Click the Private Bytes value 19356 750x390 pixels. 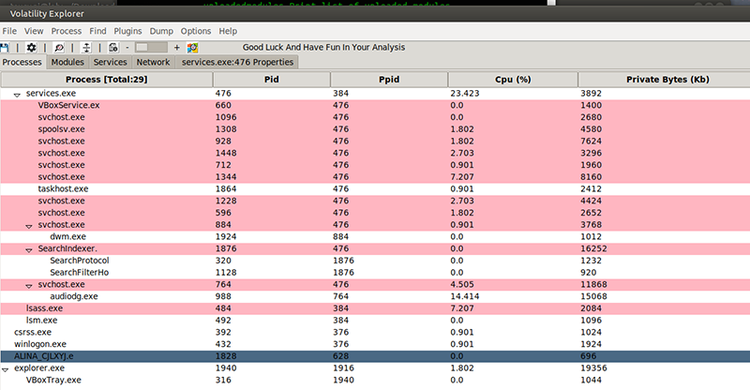[x=594, y=368]
